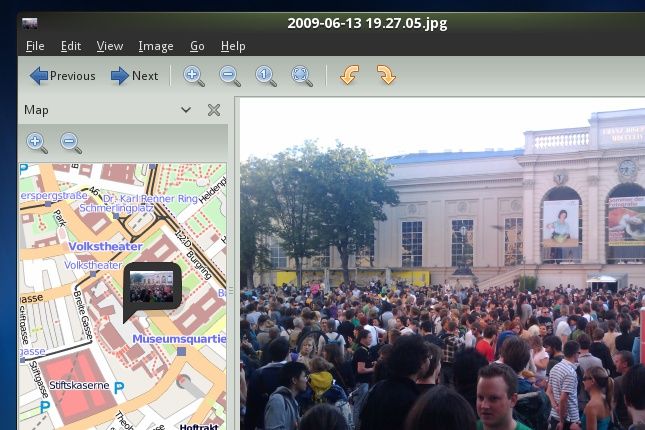Click the Museumsquartier station square marker
This screenshot has height=430, width=645.
(181, 351)
